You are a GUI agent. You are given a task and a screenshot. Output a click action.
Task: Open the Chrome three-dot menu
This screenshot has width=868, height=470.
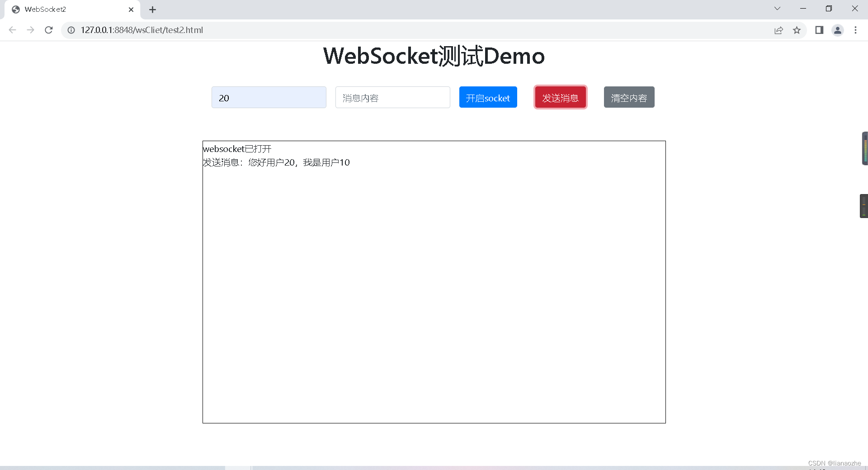pyautogui.click(x=855, y=30)
